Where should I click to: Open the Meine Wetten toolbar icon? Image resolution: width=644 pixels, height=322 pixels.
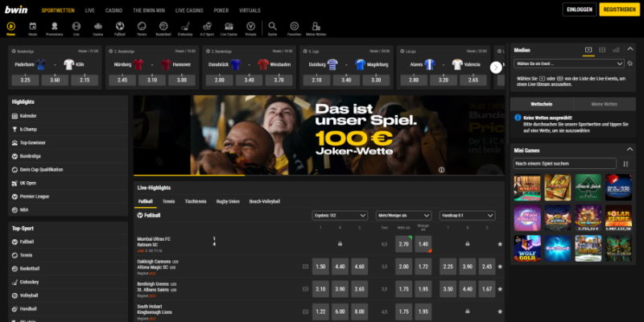click(316, 27)
